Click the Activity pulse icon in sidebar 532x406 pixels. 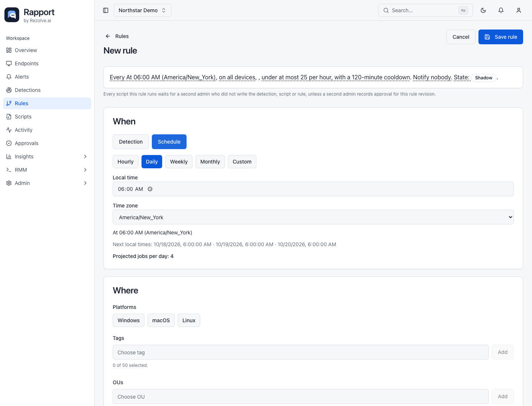(x=9, y=130)
